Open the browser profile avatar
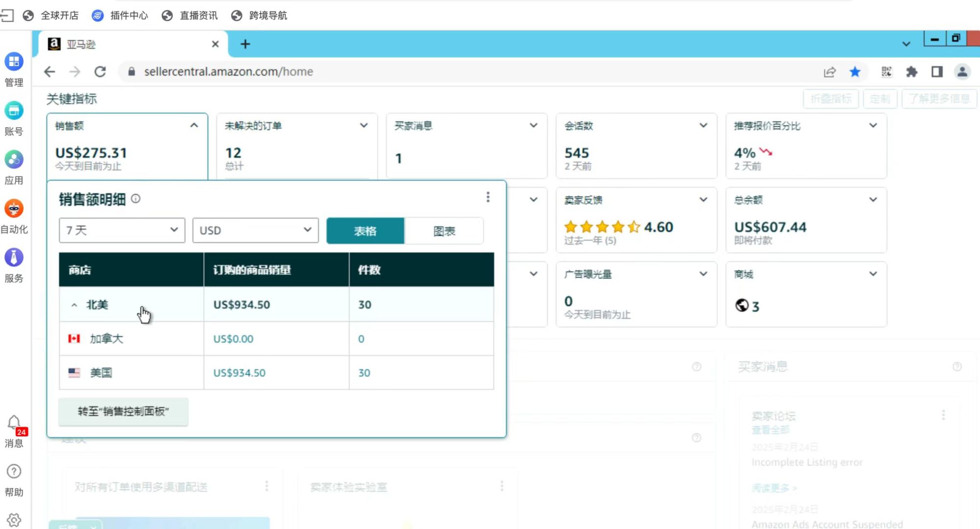980x529 pixels. (962, 72)
